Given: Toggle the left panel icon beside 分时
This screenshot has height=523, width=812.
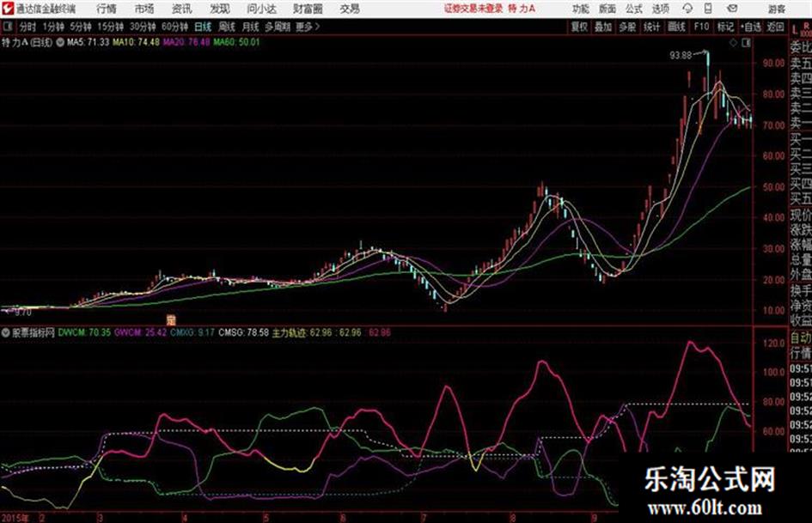Looking at the screenshot, I should [x=7, y=27].
